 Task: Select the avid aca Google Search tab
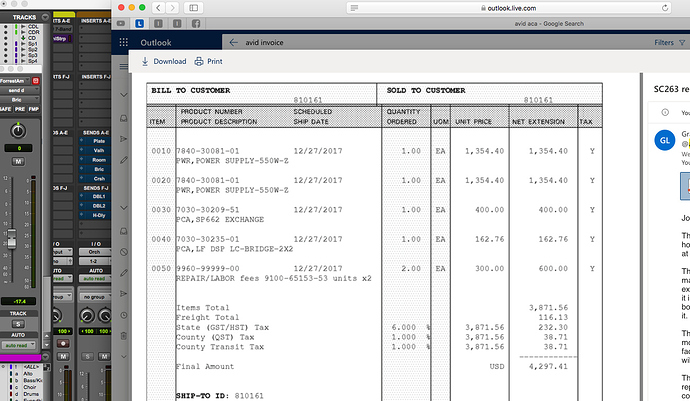(549, 23)
